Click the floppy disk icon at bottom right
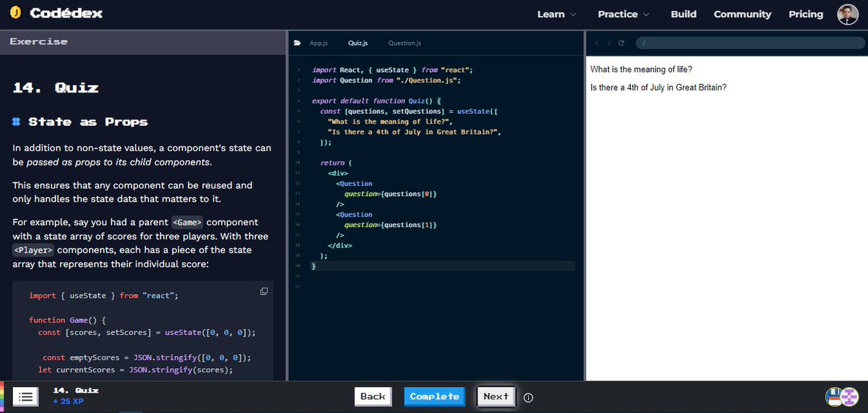868x413 pixels. coord(835,396)
